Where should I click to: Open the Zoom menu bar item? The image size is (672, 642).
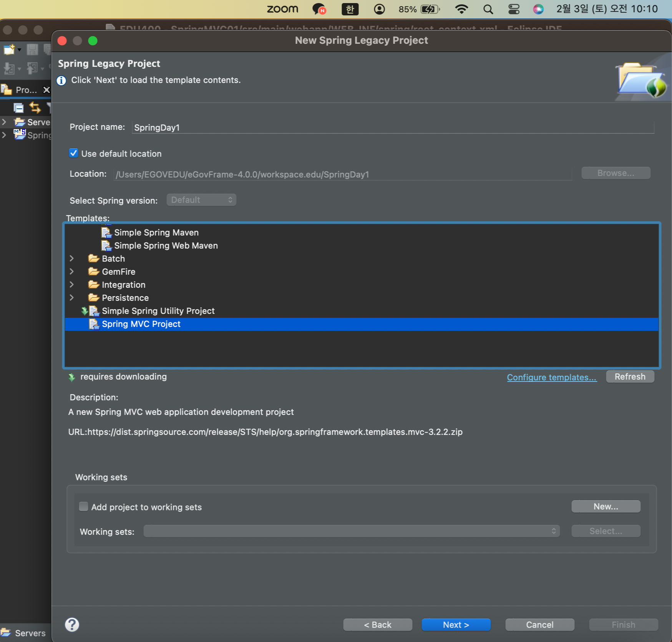[282, 9]
